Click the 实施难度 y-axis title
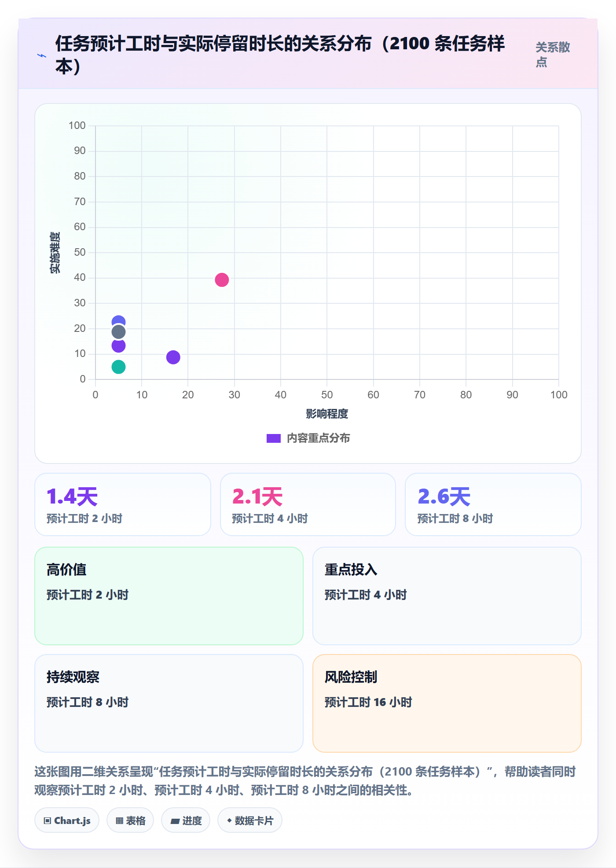The width and height of the screenshot is (616, 868). coord(55,253)
